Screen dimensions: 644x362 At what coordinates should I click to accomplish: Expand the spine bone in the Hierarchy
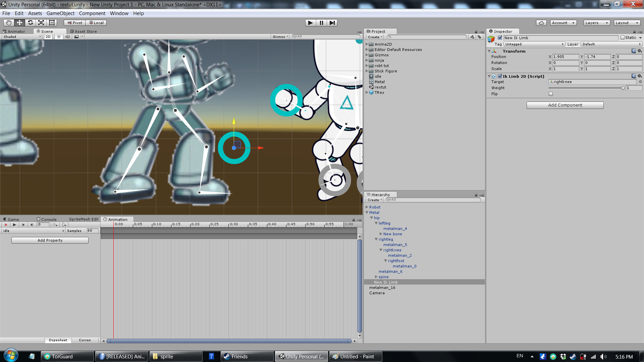(376, 277)
